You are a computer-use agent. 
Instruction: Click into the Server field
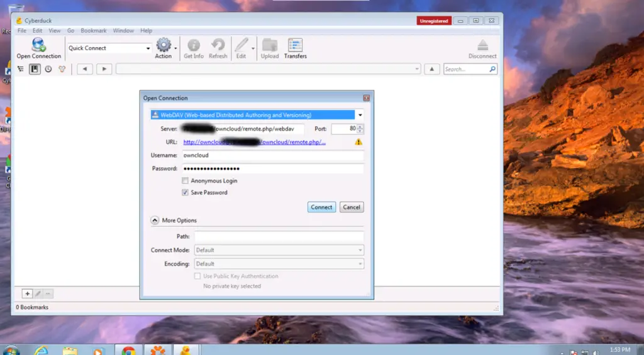point(243,129)
